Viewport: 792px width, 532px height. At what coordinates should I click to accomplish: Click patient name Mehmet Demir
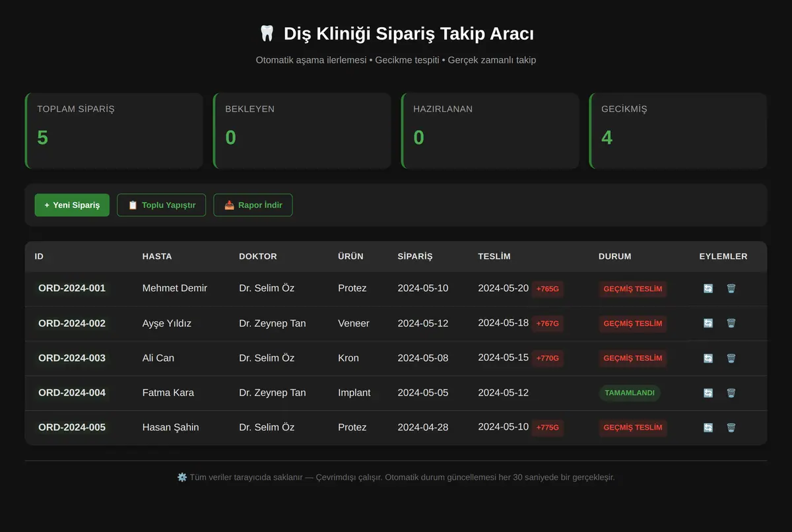[x=175, y=288]
